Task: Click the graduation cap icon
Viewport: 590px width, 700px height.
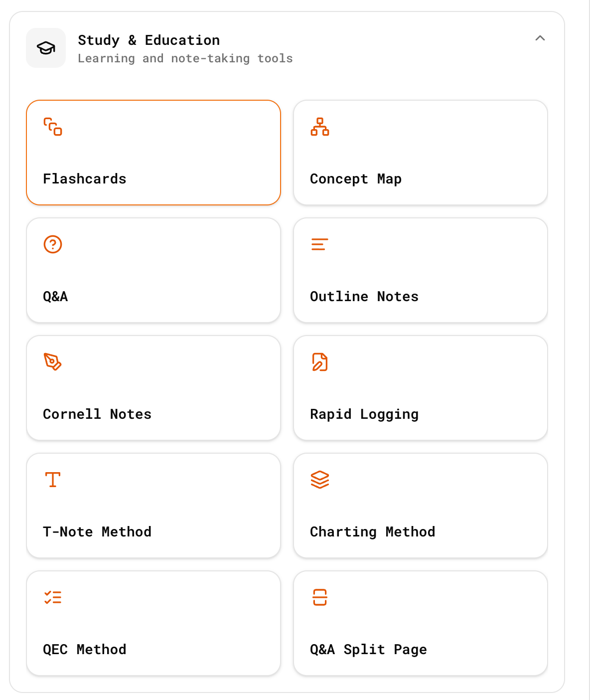Action: coord(46,48)
